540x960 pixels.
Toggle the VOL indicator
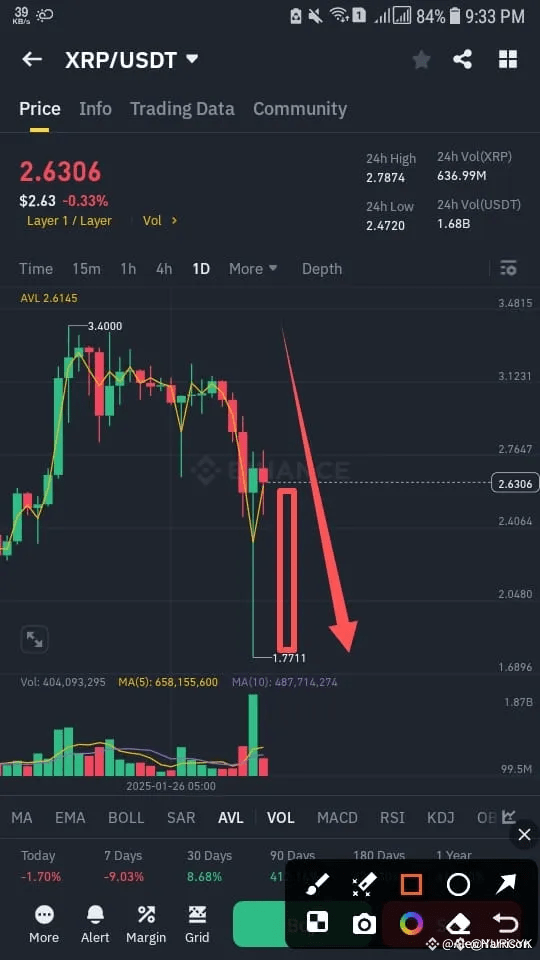[280, 817]
